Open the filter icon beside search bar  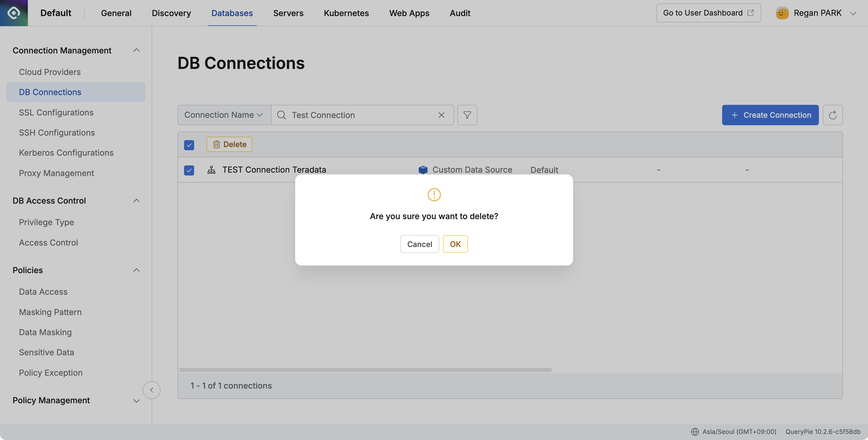(467, 115)
